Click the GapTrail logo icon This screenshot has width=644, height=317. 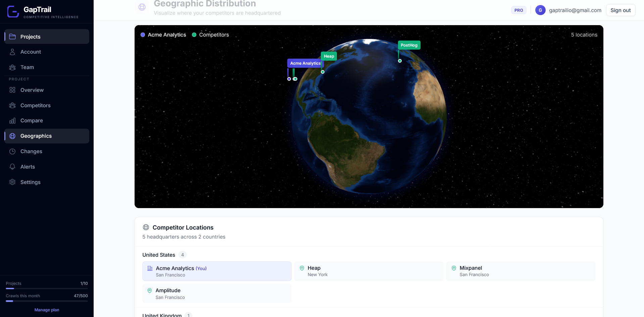tap(13, 11)
